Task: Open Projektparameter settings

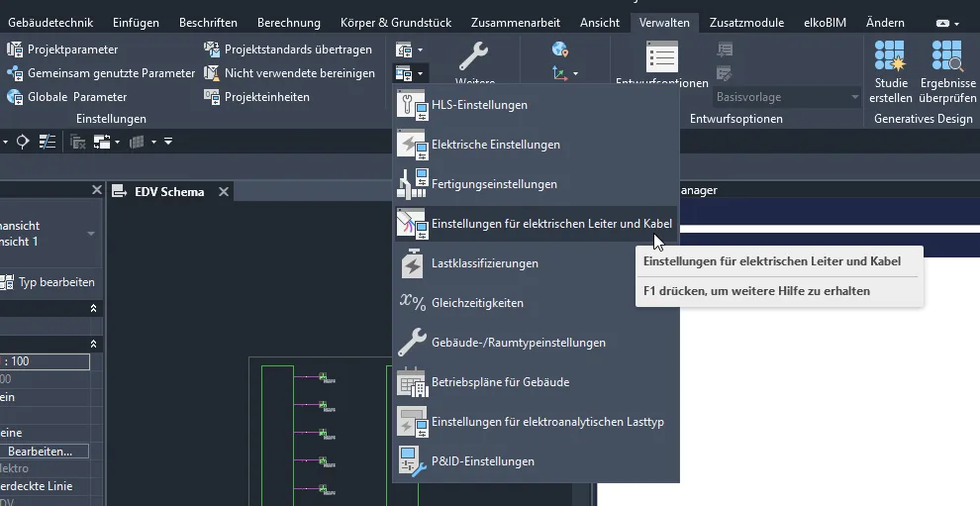Action: 62,50
